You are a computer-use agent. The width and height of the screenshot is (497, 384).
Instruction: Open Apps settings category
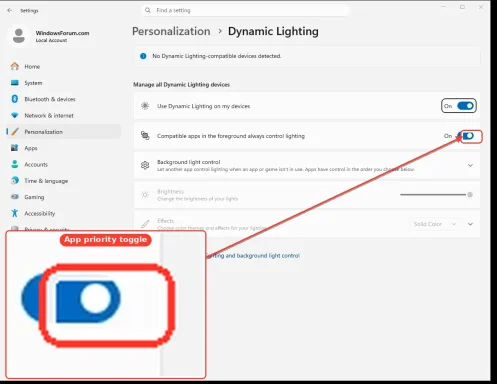point(63,148)
